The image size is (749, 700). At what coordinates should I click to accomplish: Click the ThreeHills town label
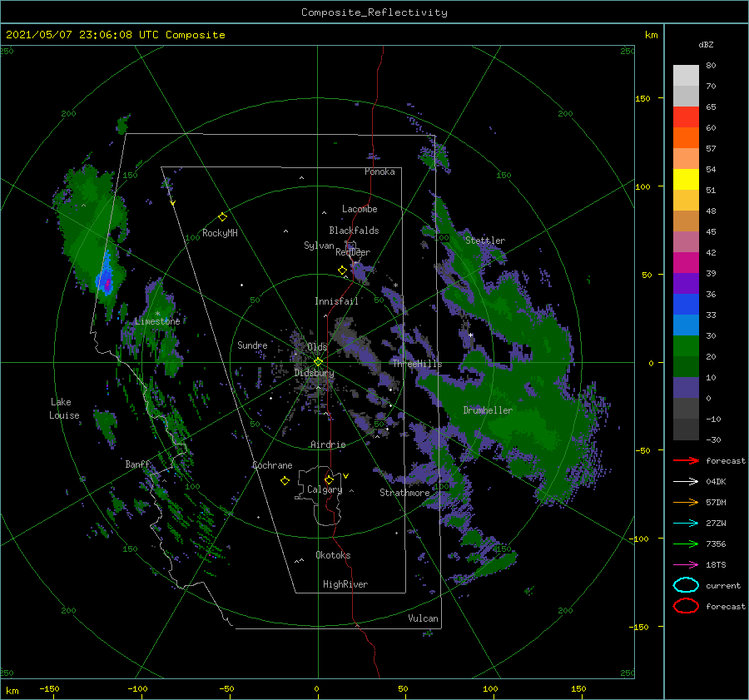coord(418,364)
